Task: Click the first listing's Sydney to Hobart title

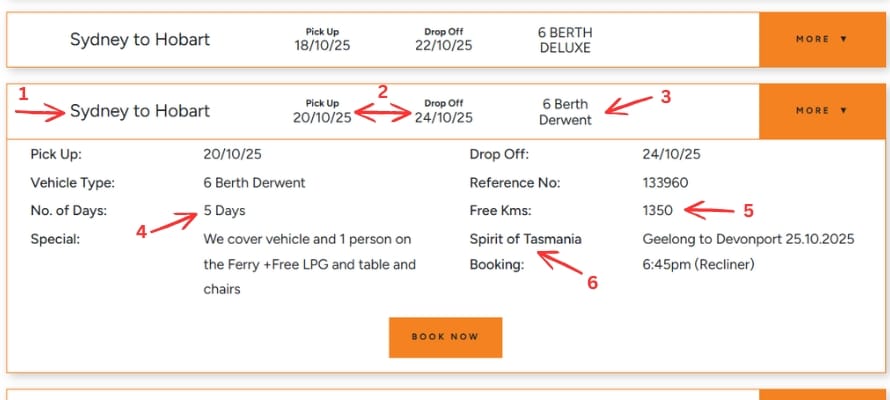Action: [140, 39]
